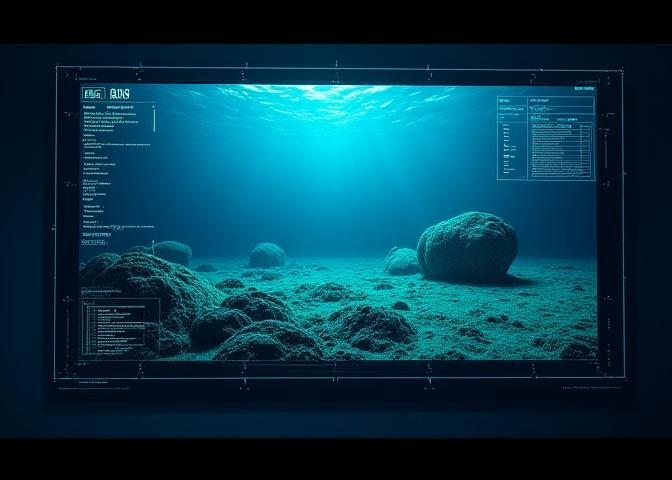
Task: Click the bottom-right corner marker of the frame
Action: pos(622,377)
